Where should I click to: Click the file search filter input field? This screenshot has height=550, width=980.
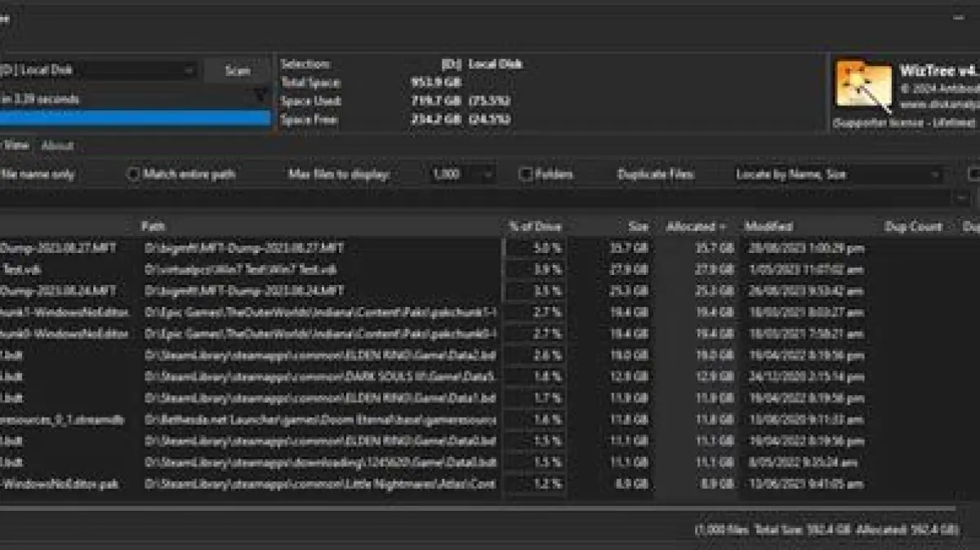[482, 198]
